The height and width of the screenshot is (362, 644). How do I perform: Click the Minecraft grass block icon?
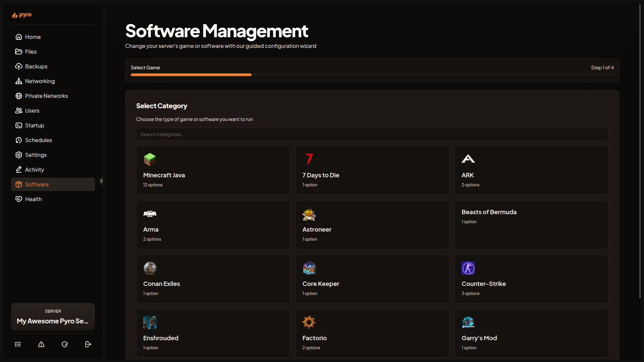click(x=150, y=160)
